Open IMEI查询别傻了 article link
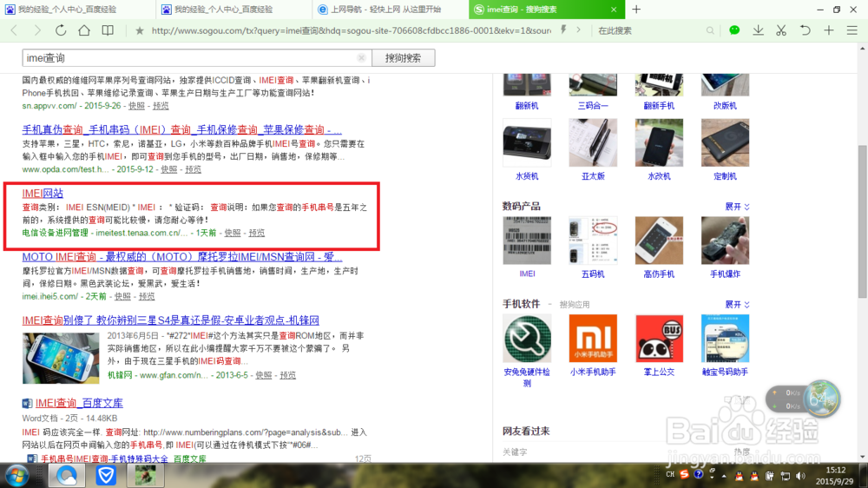 coord(170,320)
